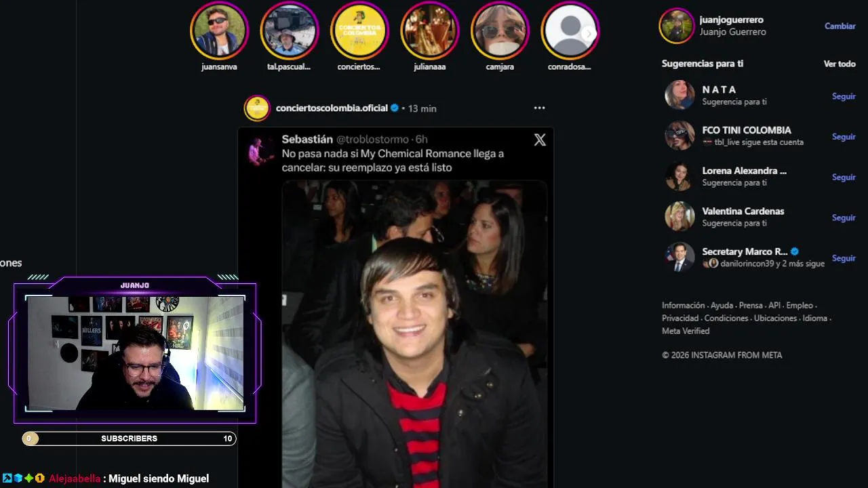Viewport: 868px width, 488px height.
Task: Open Secretary Marco R. profile picture
Action: [679, 258]
